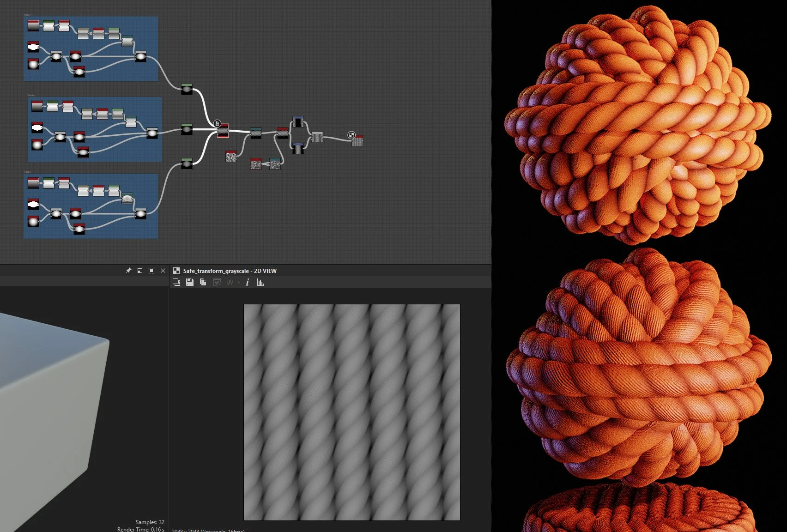Screen dimensions: 787x532
Task: Click the Safe_transform_grayscale - 2D VIEW title
Action: [230, 271]
